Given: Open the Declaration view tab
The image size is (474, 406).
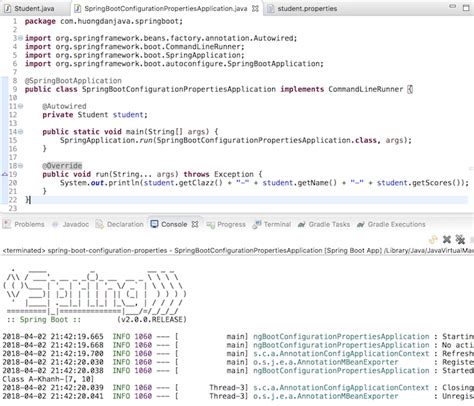Looking at the screenshot, I should click(120, 224).
